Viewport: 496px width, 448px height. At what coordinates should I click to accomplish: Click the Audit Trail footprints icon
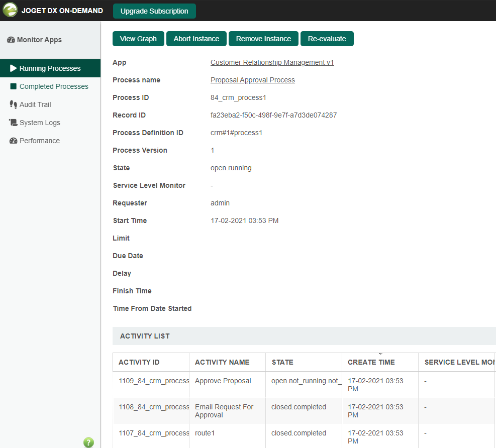(14, 104)
